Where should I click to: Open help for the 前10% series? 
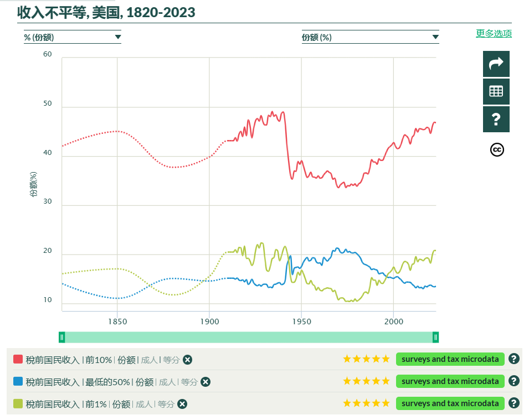click(x=515, y=359)
